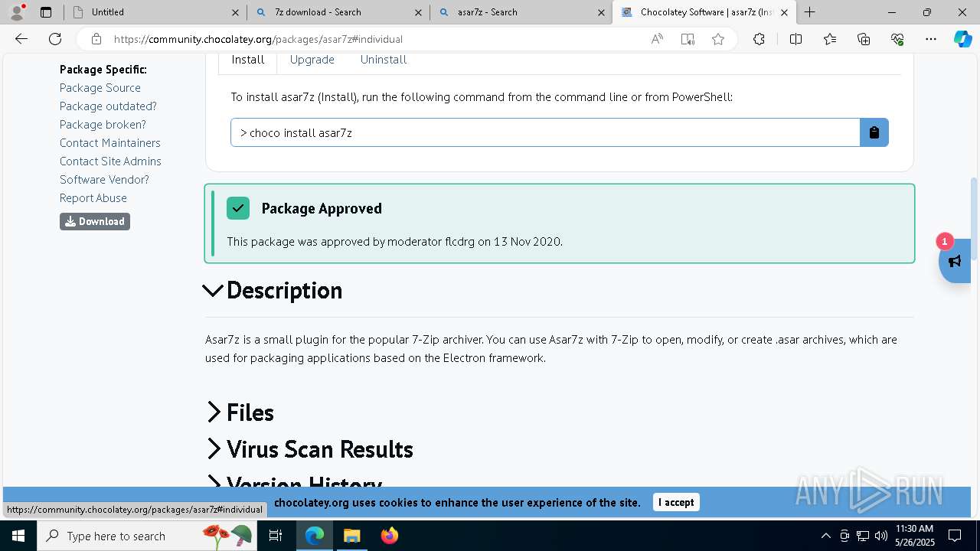Click the Download button
This screenshot has height=551, width=980.
pyautogui.click(x=95, y=221)
